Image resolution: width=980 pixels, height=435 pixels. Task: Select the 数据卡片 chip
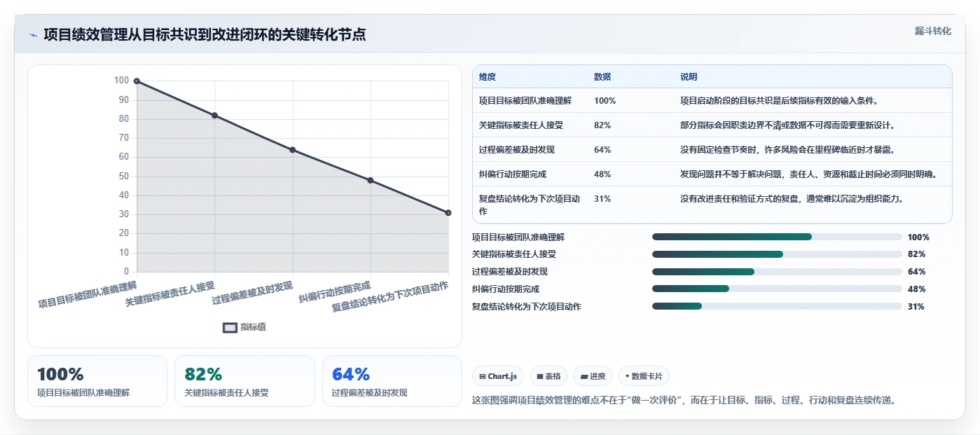(x=643, y=376)
